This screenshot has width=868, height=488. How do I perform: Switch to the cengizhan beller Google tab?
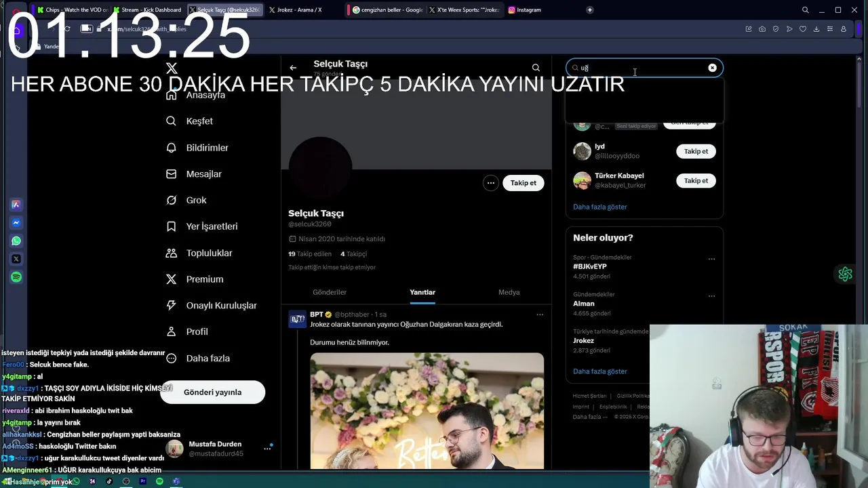pyautogui.click(x=388, y=9)
